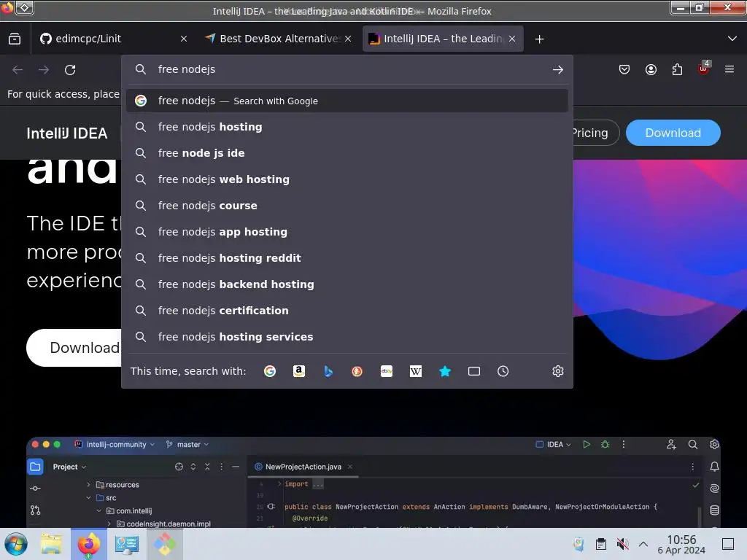Collapse the src folder node
Viewport: 747px width, 560px height.
click(88, 497)
